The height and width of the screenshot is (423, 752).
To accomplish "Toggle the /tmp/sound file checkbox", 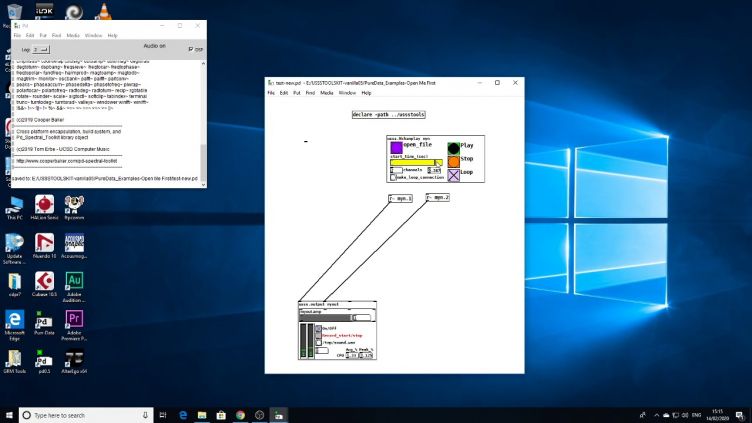I will (x=318, y=342).
